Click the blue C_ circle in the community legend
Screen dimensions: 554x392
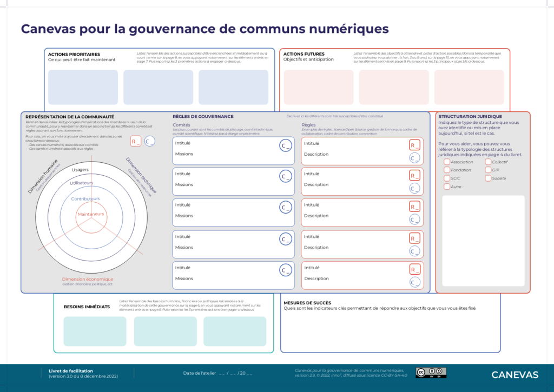(x=149, y=142)
